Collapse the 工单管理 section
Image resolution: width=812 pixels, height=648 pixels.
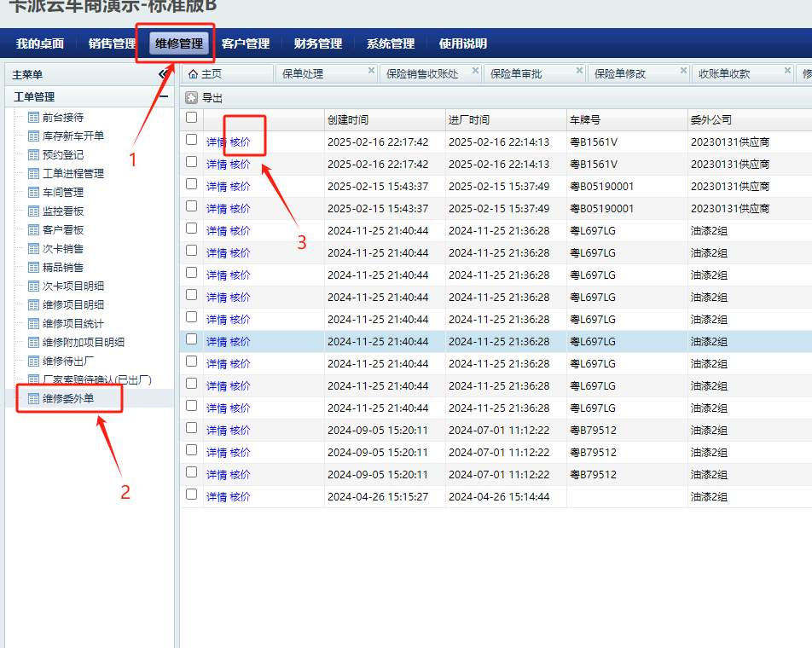(164, 97)
